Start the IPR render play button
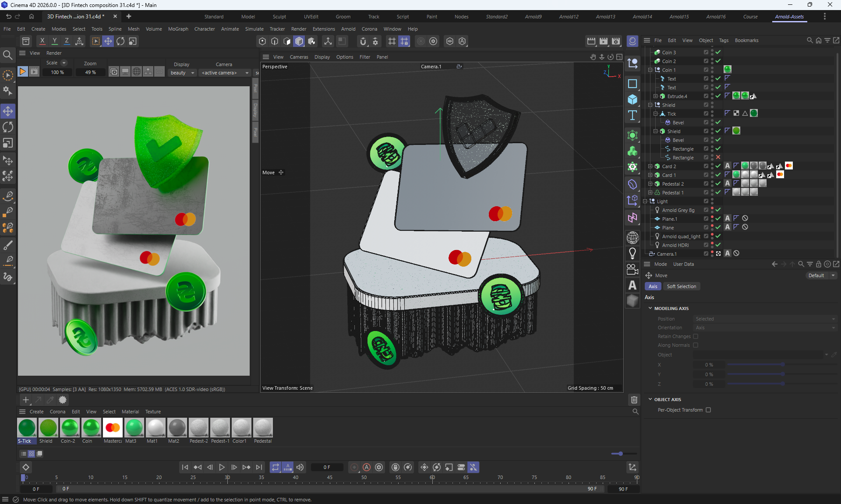 click(22, 71)
